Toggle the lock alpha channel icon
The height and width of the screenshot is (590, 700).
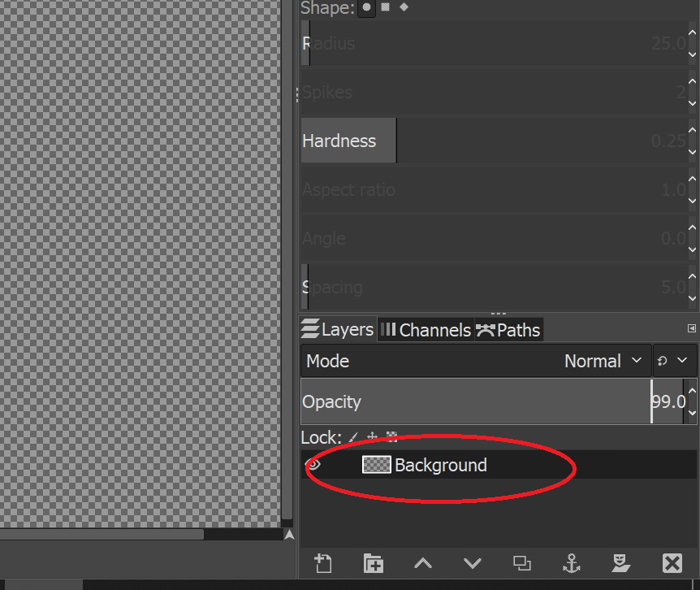391,437
